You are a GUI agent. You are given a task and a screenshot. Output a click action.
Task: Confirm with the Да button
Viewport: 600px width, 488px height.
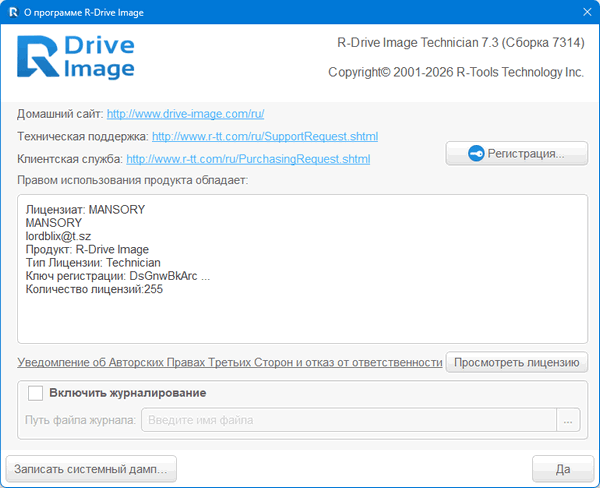pyautogui.click(x=563, y=468)
